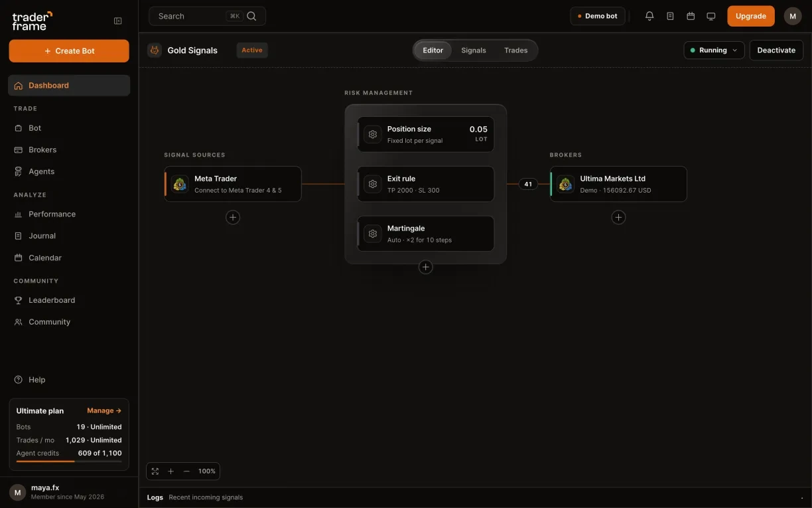Viewport: 812px width, 508px height.
Task: Open the M profile avatar in top bar
Action: click(x=793, y=16)
